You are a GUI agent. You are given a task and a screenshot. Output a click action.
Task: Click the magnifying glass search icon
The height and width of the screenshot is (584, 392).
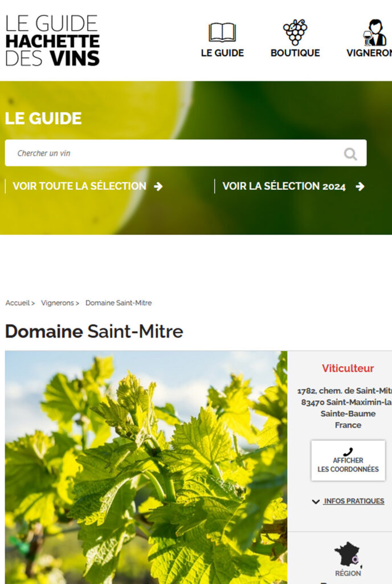pyautogui.click(x=350, y=153)
